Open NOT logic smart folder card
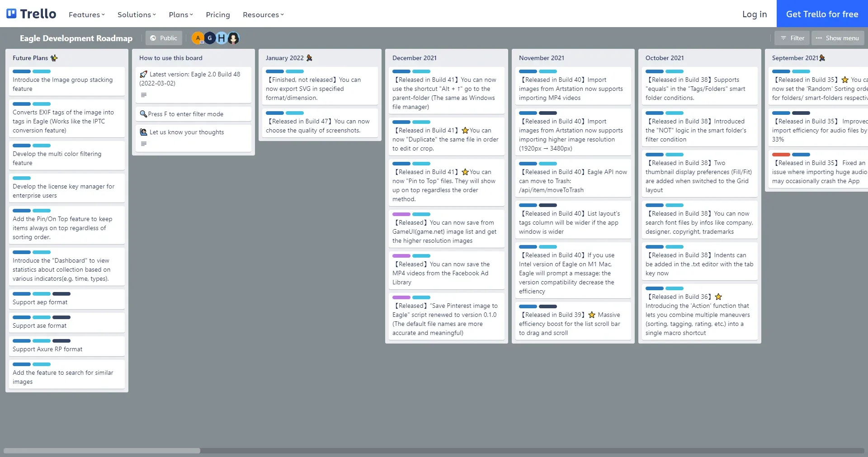 click(x=700, y=127)
